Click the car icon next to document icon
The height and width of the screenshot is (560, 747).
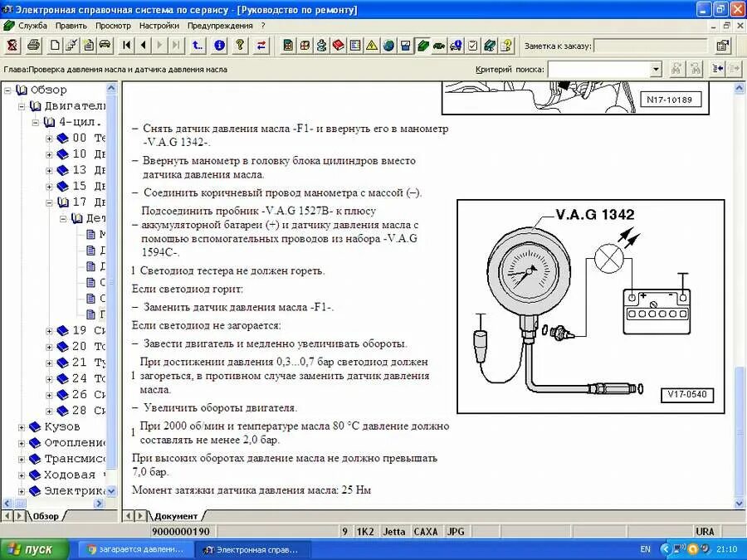[105, 46]
